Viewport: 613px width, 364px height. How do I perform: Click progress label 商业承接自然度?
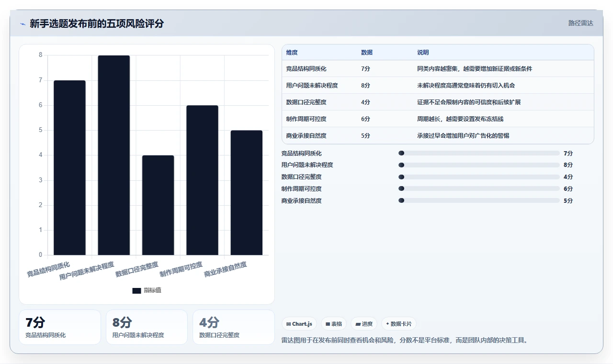[302, 201]
